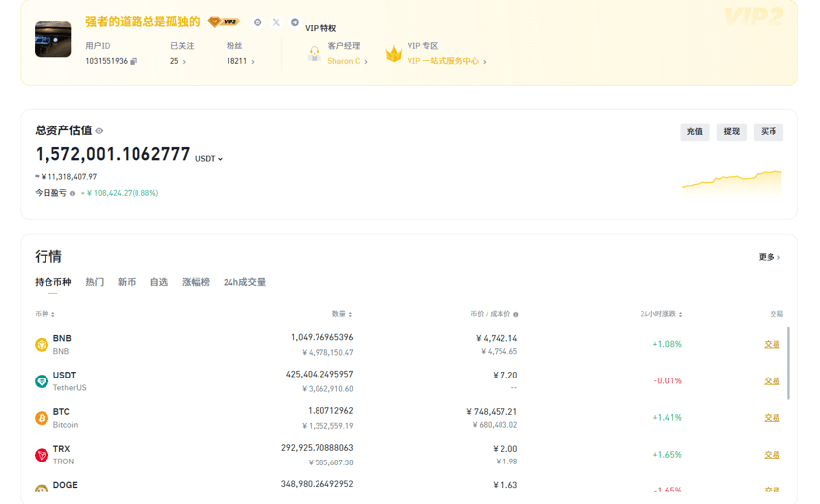Click 交易 in the BTC row

click(772, 418)
